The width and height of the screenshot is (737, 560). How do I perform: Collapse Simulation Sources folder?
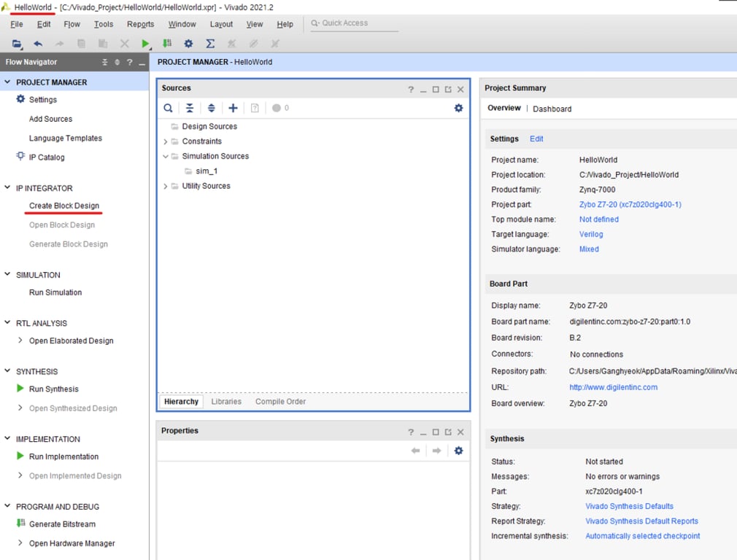pyautogui.click(x=165, y=157)
